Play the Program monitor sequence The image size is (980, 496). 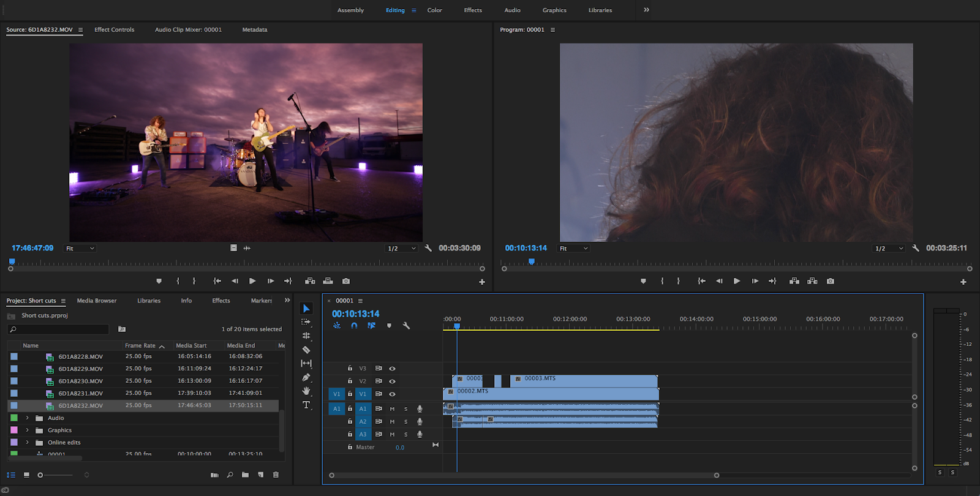pyautogui.click(x=736, y=281)
